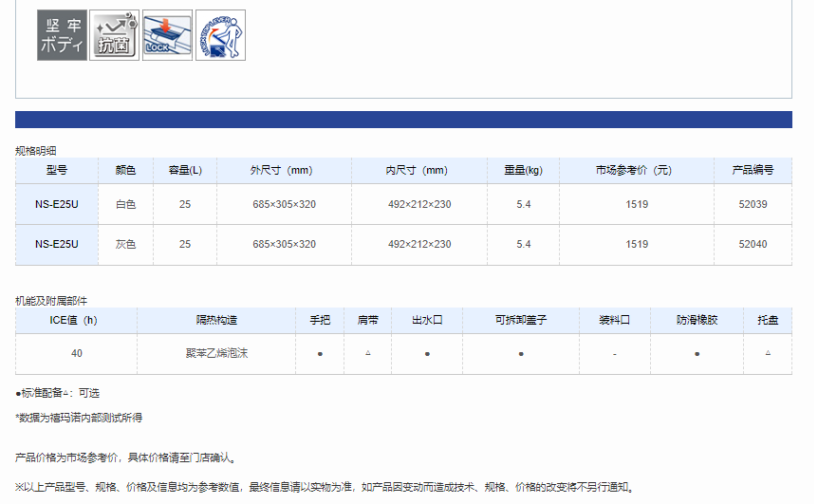Click the 坚牢ボディ sturdy body icon

point(62,35)
